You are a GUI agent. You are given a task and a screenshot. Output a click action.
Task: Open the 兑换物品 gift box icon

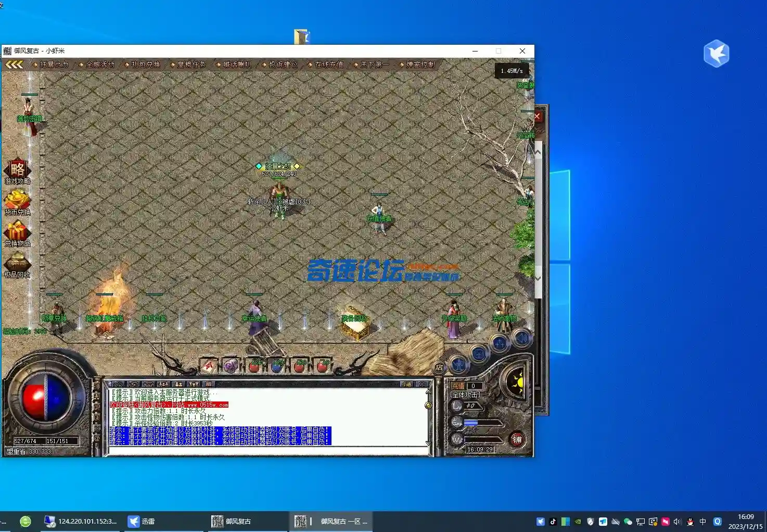point(17,233)
